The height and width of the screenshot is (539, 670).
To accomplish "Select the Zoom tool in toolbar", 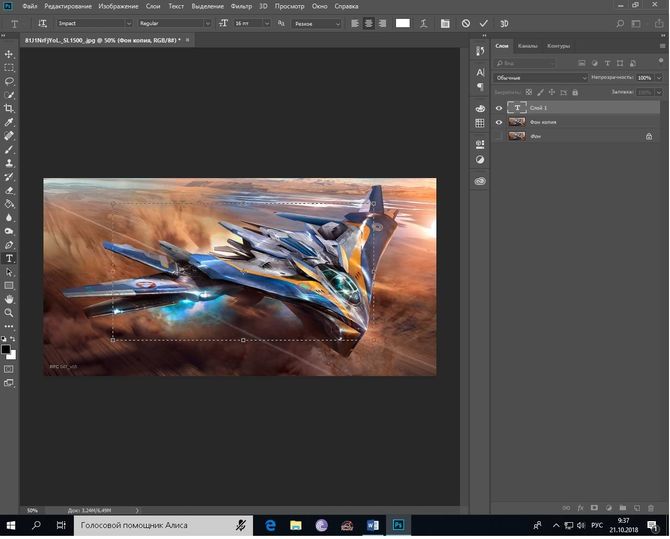I will coord(9,313).
